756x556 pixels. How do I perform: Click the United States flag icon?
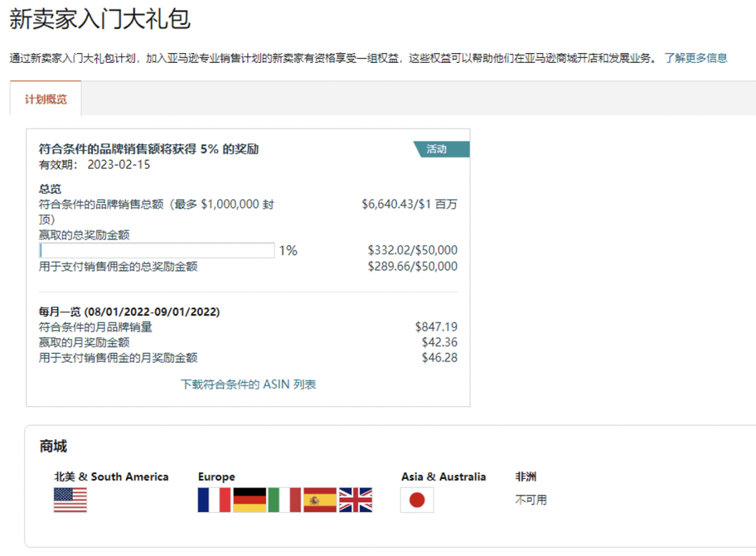pos(70,500)
